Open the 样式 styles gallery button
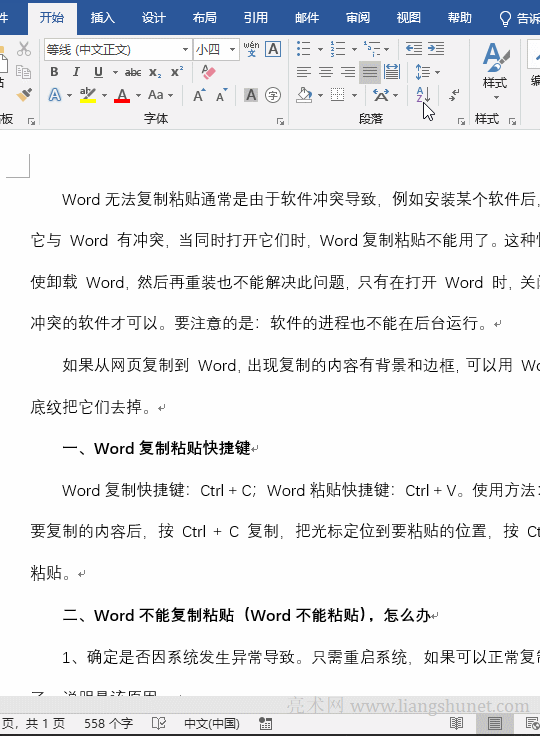 point(495,70)
